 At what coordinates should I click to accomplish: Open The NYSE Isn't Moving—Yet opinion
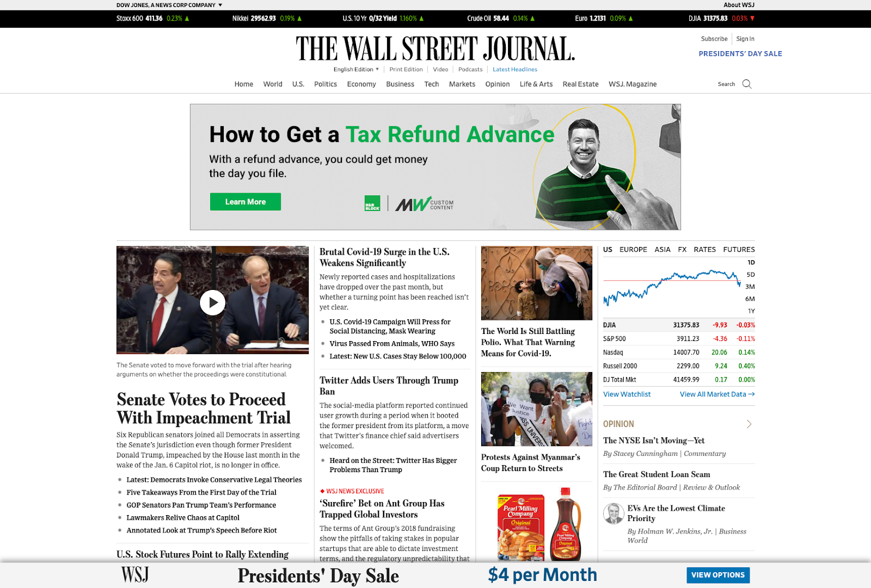pos(654,441)
